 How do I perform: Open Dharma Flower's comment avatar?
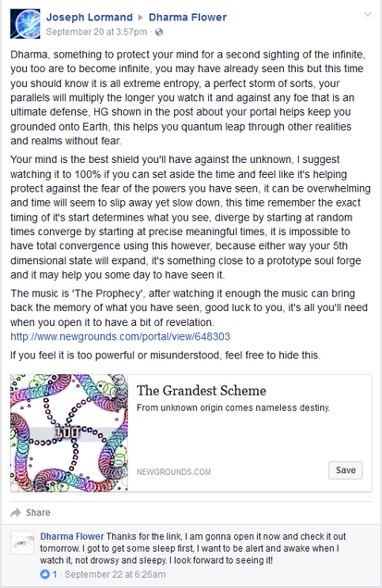(x=22, y=543)
